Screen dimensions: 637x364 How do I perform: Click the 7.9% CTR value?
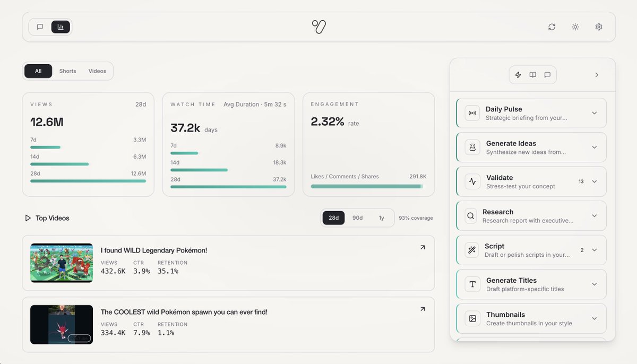click(142, 333)
